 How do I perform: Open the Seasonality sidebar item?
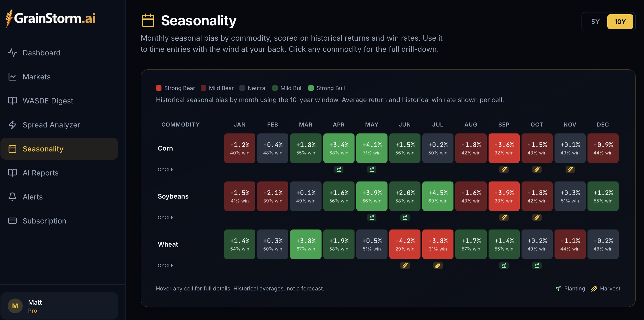(59, 149)
